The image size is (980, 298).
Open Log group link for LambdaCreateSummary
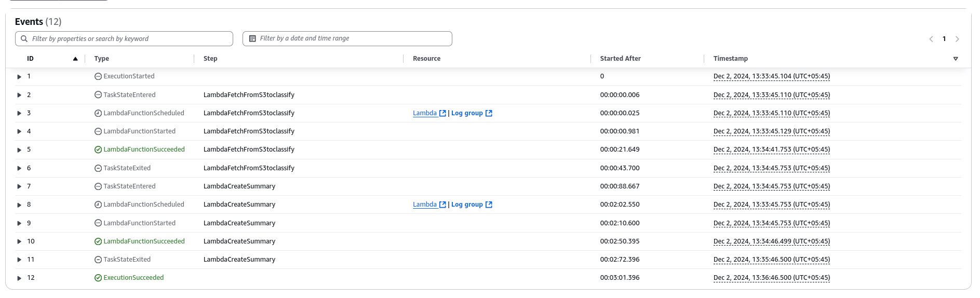coord(467,205)
